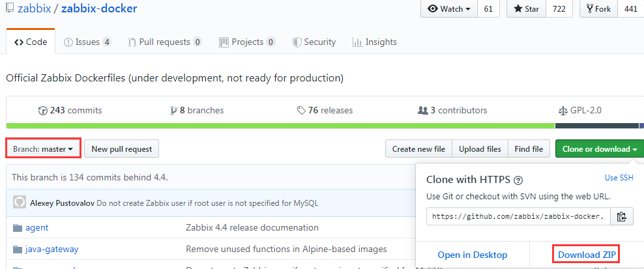Click Find file
Image resolution: width=644 pixels, height=269 pixels.
(x=529, y=149)
